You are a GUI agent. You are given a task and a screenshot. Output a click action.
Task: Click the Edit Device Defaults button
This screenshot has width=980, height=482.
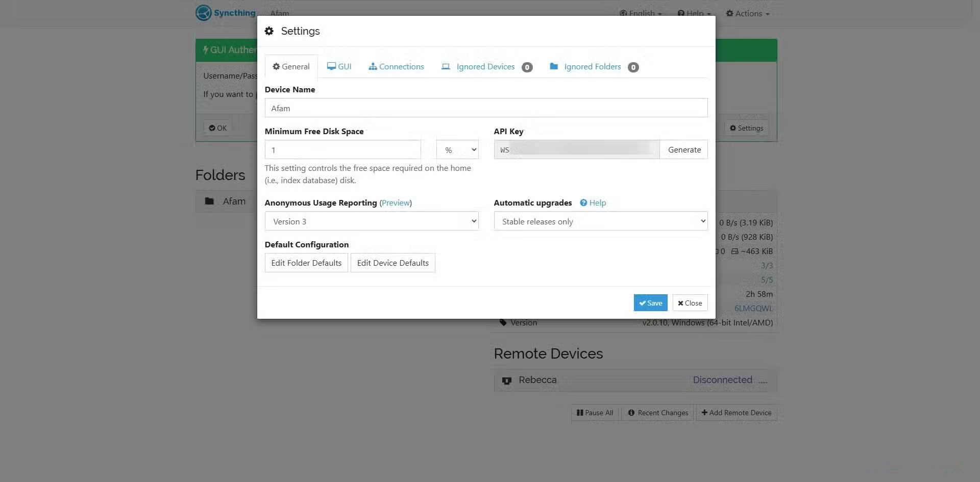[x=393, y=263]
